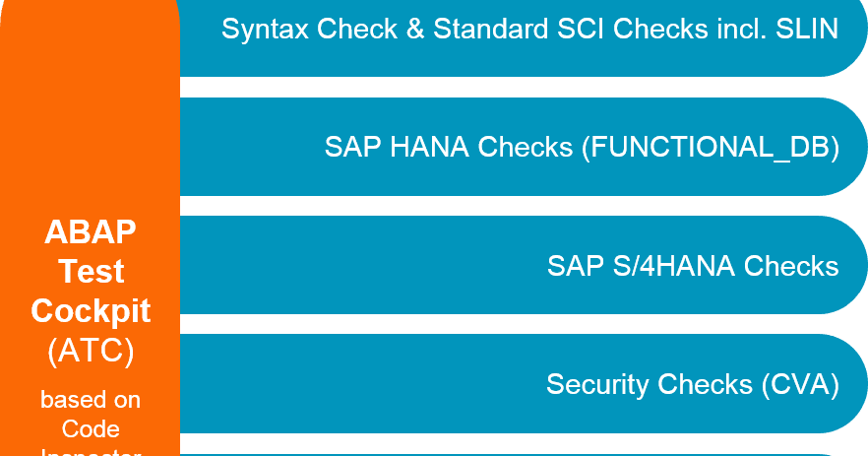The height and width of the screenshot is (456, 868).
Task: Click the orange ABAP Test Cockpit block
Action: coord(91,228)
